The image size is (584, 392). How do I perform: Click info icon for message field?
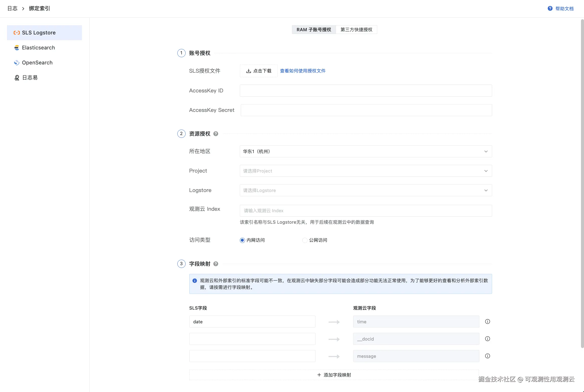[487, 356]
